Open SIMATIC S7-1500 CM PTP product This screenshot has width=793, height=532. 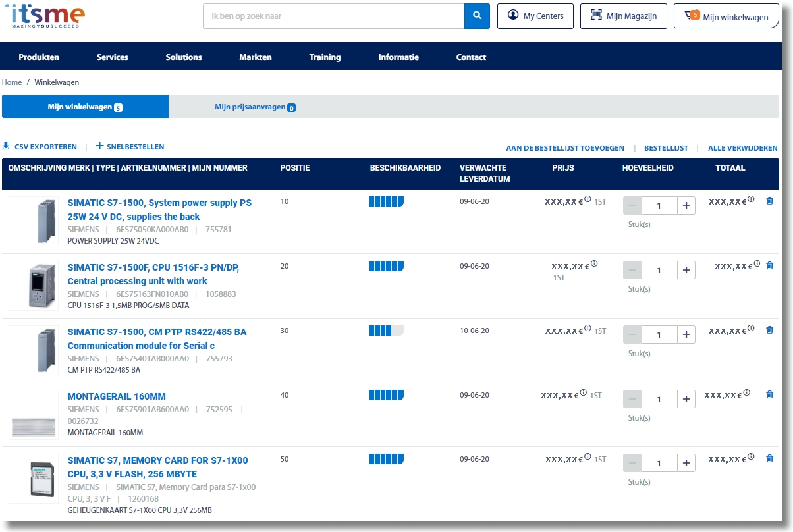(x=157, y=338)
